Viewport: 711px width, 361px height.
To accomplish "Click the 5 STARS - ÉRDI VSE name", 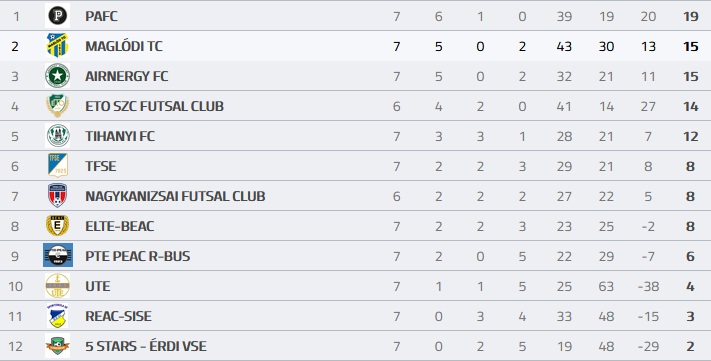I will 146,346.
